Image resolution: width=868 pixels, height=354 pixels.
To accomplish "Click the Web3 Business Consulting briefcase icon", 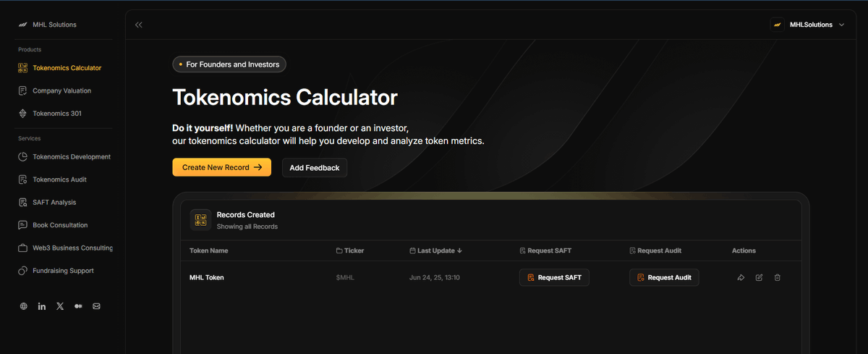I will pyautogui.click(x=23, y=248).
